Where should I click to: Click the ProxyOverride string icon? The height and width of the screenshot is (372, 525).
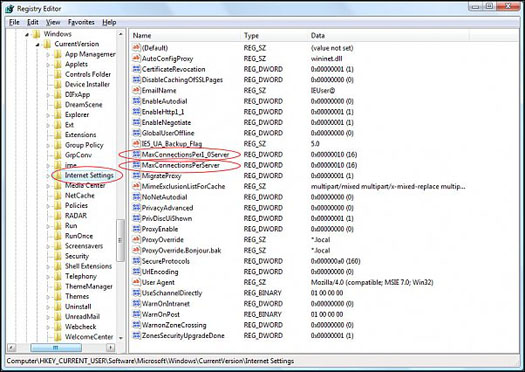136,239
